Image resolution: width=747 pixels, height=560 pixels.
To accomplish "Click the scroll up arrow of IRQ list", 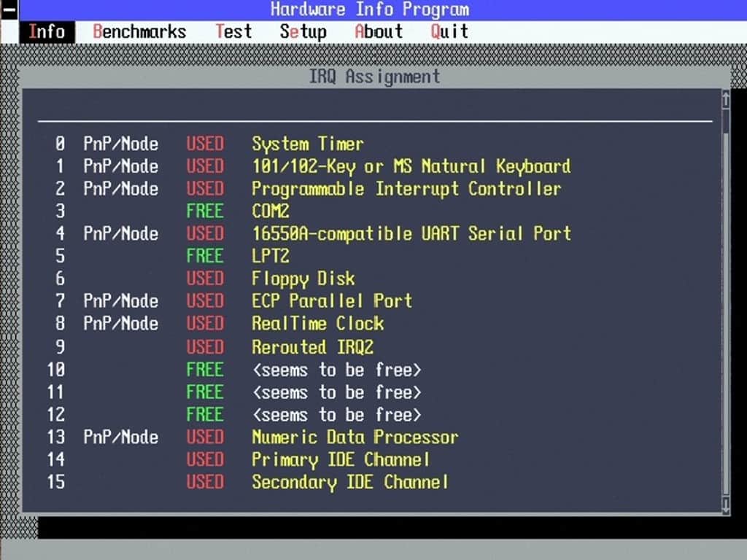I will (x=726, y=99).
